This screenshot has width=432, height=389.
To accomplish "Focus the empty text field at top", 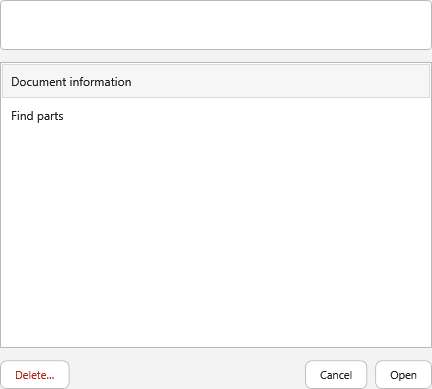I will 216,25.
